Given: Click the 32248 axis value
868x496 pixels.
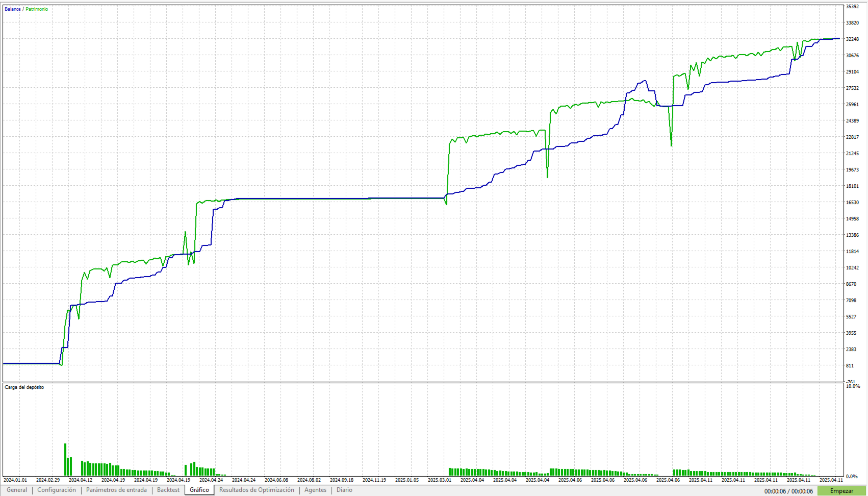Looking at the screenshot, I should [x=852, y=39].
